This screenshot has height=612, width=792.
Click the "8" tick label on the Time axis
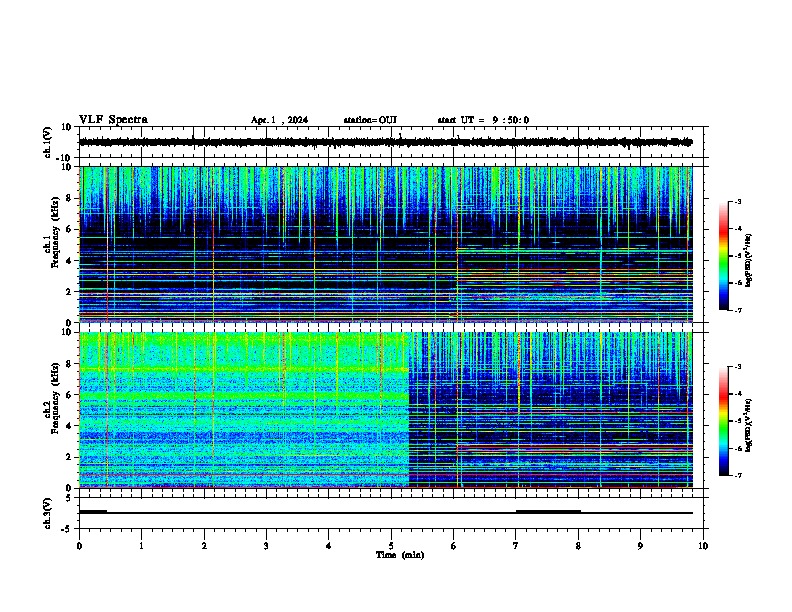578,546
